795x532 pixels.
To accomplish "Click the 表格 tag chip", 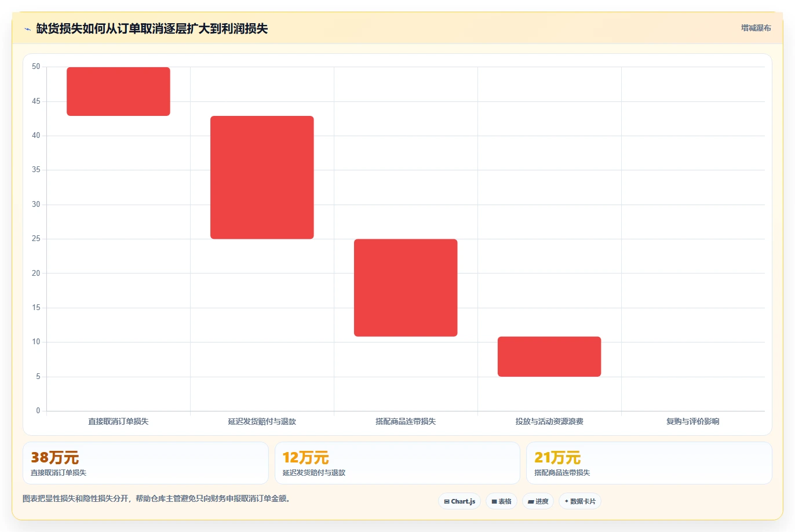I will pyautogui.click(x=501, y=501).
